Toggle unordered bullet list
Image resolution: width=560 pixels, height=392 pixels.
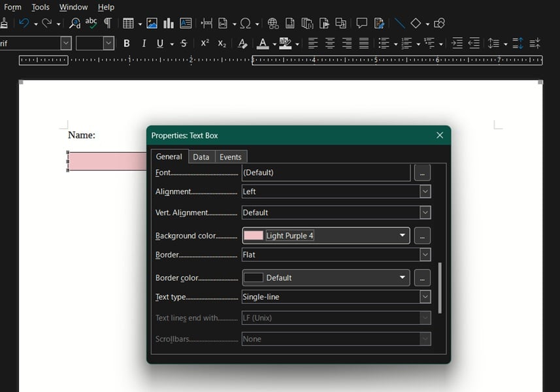pos(384,44)
